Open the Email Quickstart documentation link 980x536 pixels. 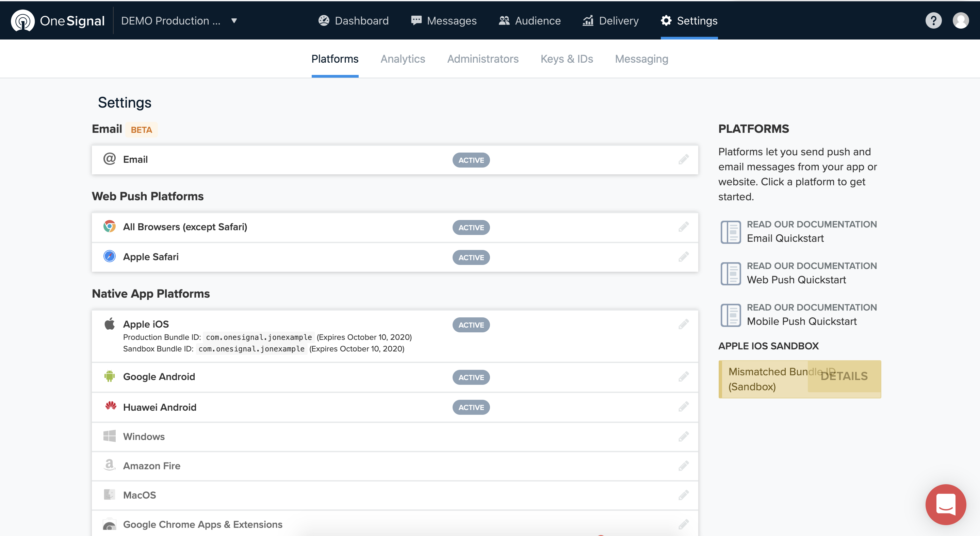pyautogui.click(x=785, y=238)
